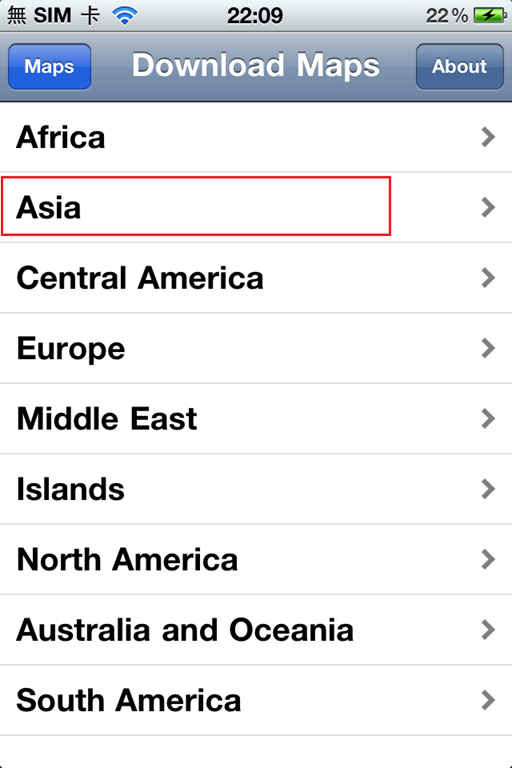Tap the arrow next to Europe
Screen dimensions: 512x768
click(488, 348)
